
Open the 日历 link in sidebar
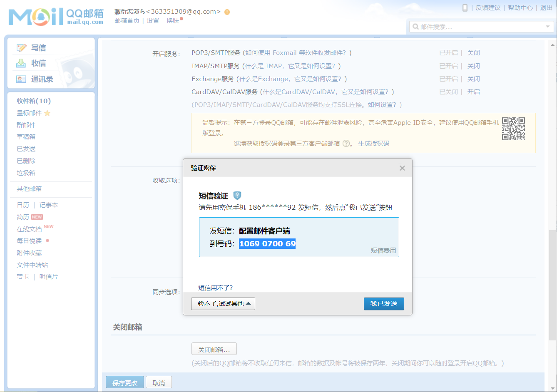pyautogui.click(x=23, y=205)
